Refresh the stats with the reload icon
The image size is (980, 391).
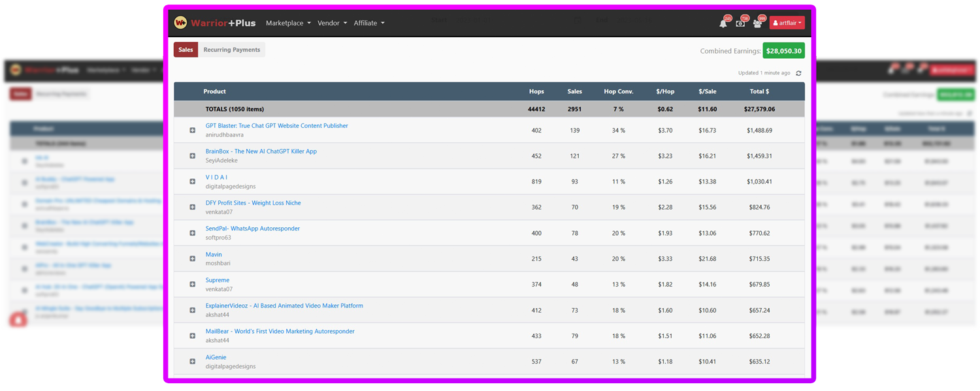point(798,73)
